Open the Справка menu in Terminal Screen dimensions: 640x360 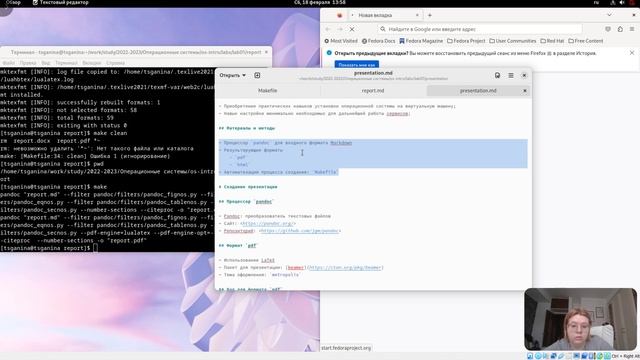pyautogui.click(x=116, y=63)
